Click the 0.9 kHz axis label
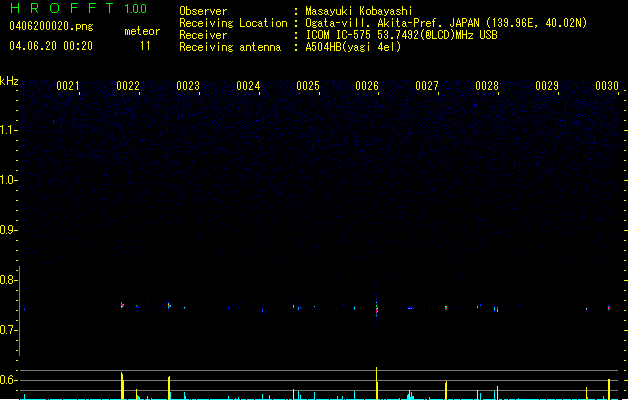The height and width of the screenshot is (400, 629). [9, 229]
